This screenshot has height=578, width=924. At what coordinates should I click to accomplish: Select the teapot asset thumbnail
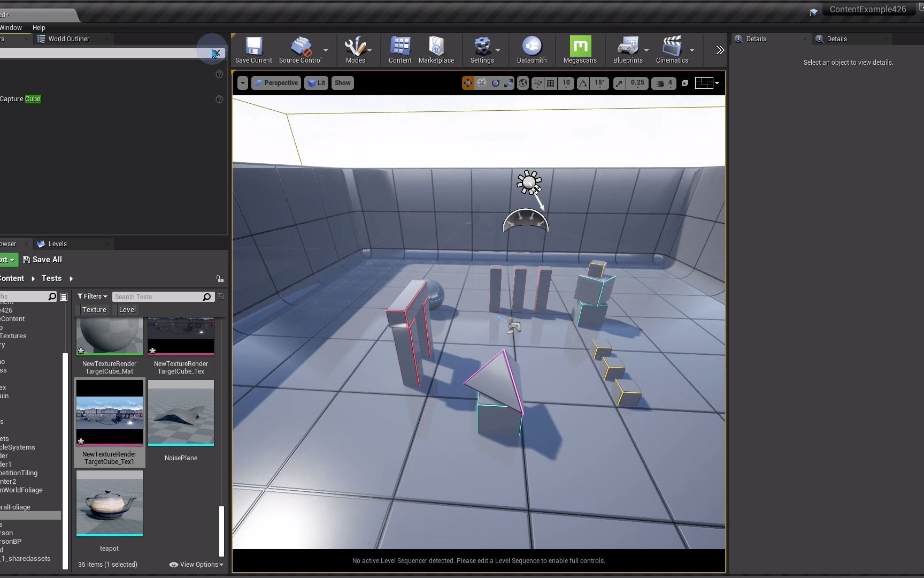[109, 503]
